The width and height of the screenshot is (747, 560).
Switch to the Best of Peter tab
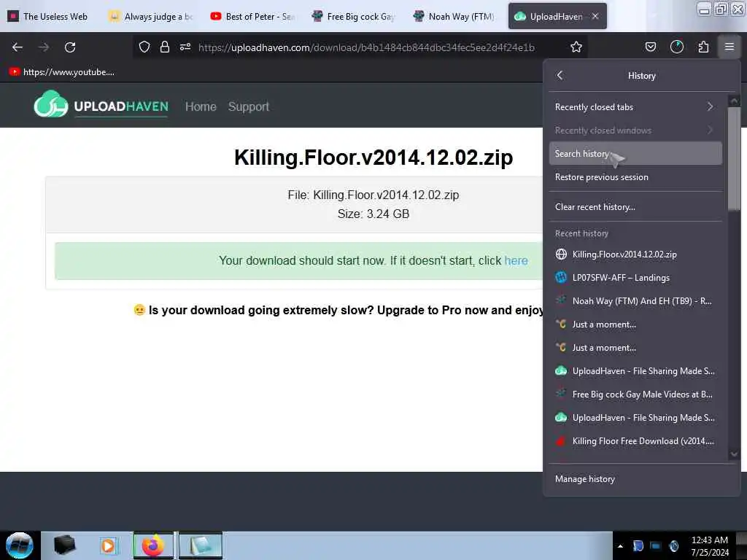[x=253, y=16]
